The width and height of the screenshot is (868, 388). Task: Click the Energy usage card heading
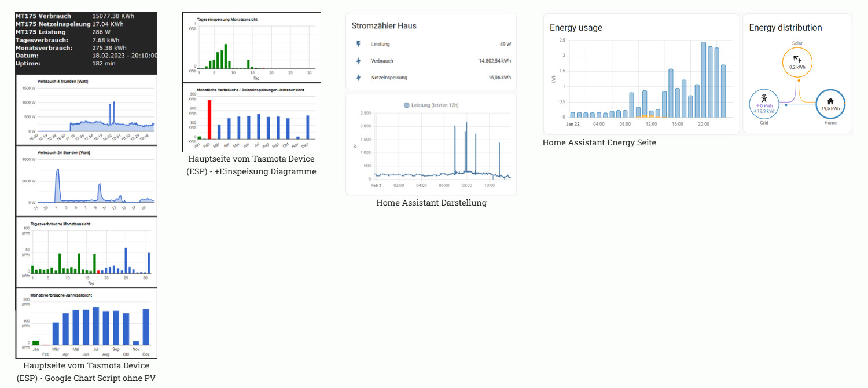pos(576,28)
